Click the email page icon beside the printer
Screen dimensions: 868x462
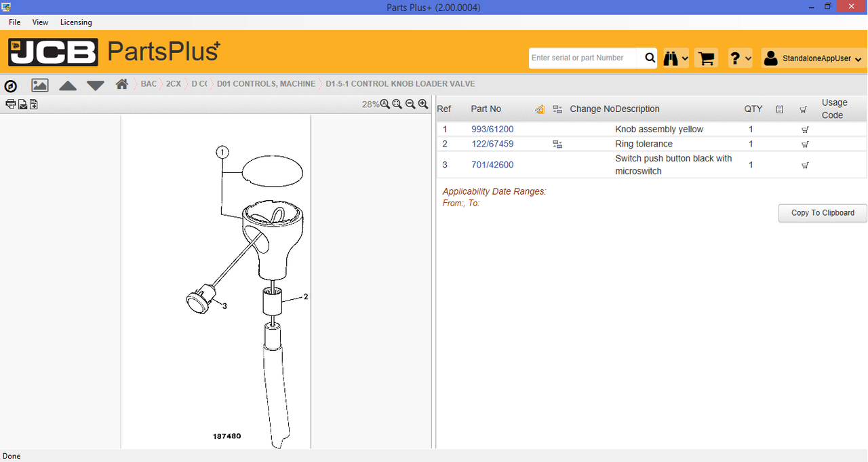(22, 104)
